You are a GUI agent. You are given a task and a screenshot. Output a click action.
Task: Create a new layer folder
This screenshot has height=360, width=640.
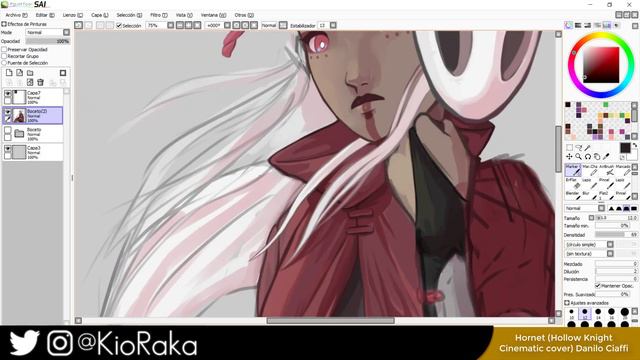[30, 73]
